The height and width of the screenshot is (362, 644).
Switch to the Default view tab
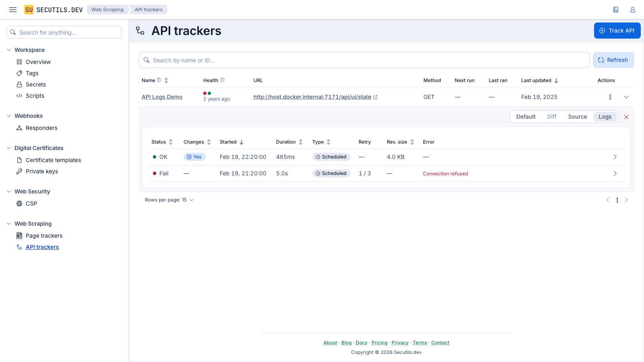click(526, 117)
